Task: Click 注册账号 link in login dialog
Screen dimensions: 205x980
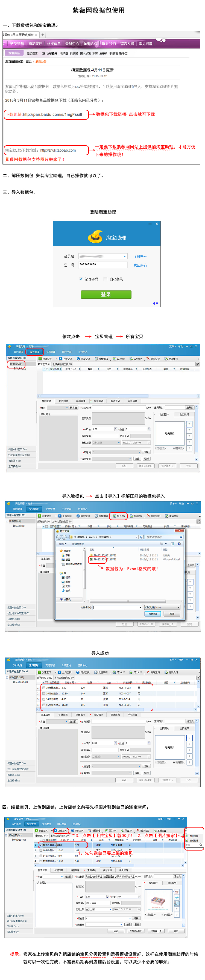Action: click(140, 256)
